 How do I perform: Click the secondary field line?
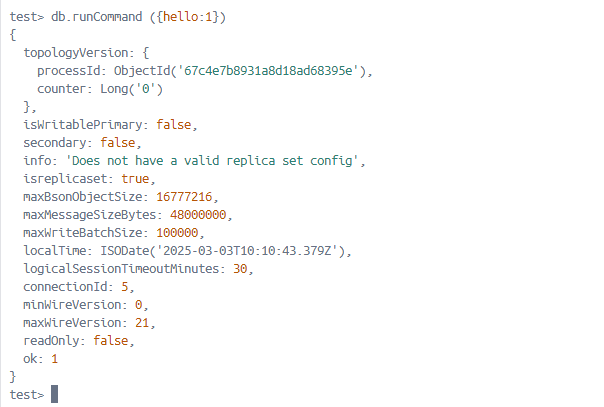[x=80, y=143]
